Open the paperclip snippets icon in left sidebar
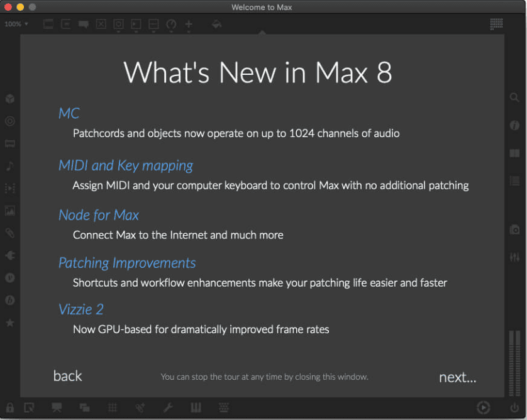 click(9, 233)
